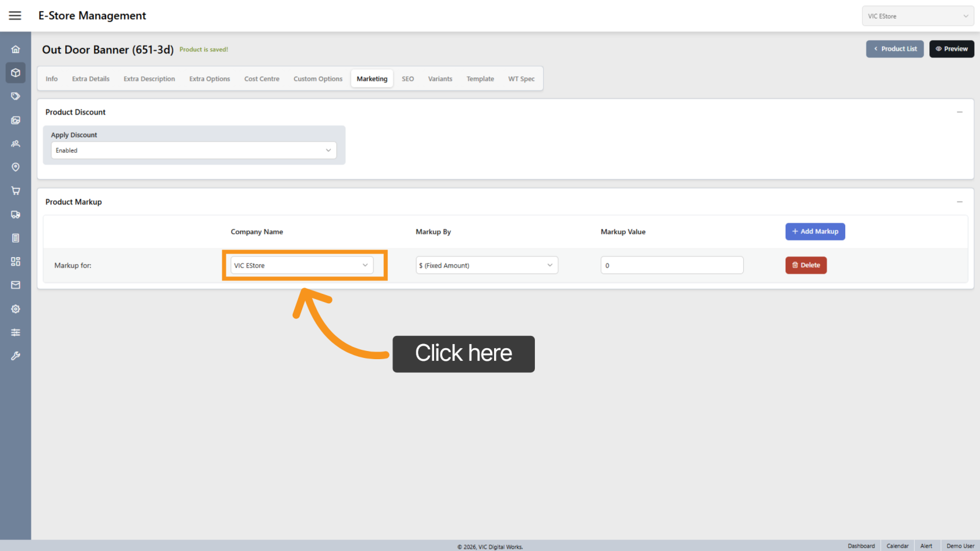980x551 pixels.
Task: Open the gear settings sidebar icon
Action: pyautogui.click(x=16, y=309)
